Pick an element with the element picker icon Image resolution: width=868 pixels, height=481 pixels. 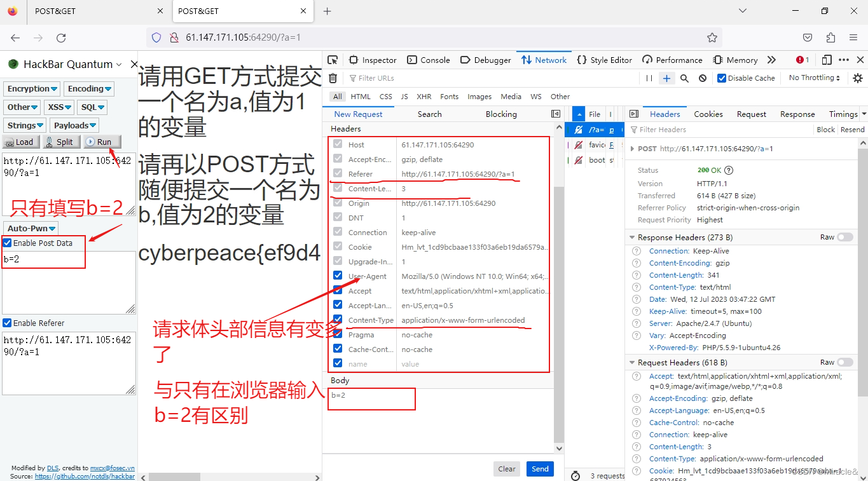(333, 60)
